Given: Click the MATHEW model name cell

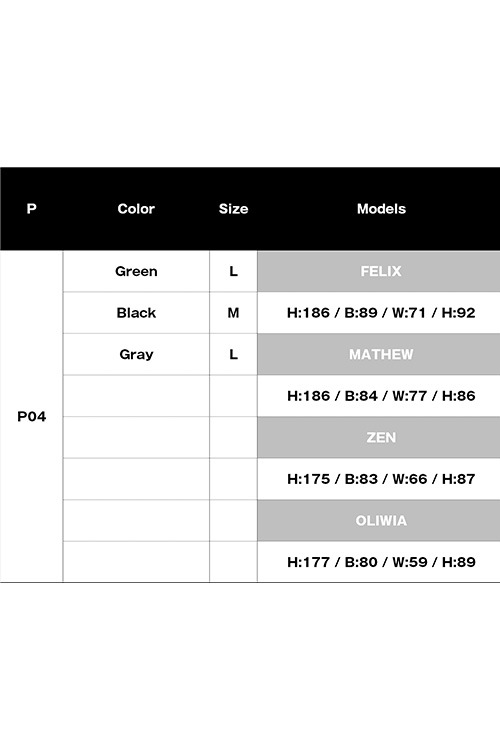Looking at the screenshot, I should point(378,354).
